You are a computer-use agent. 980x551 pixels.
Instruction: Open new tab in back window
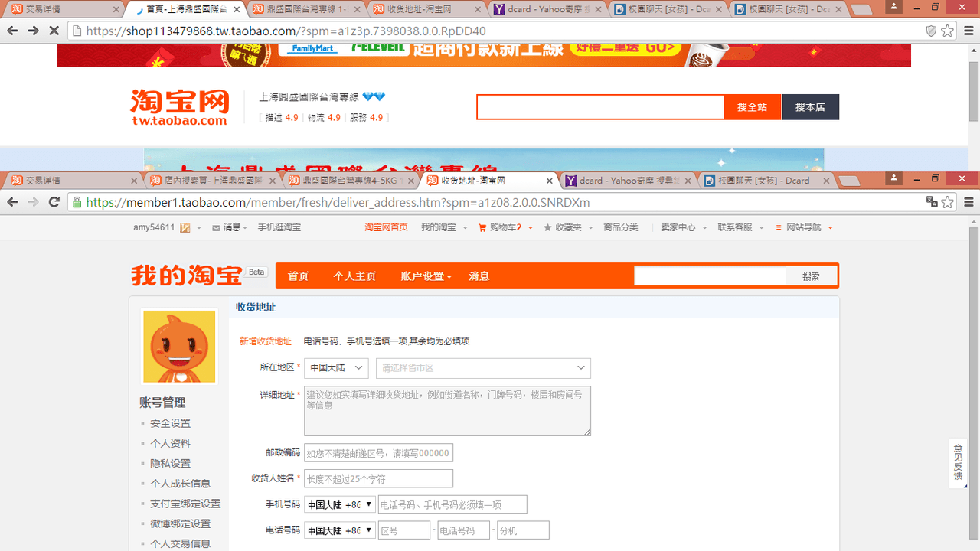click(x=862, y=10)
